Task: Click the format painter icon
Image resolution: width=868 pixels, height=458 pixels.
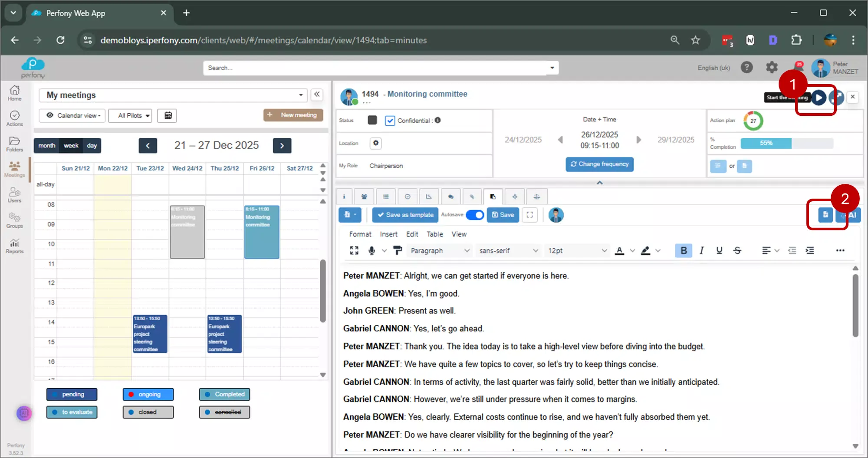Action: [x=397, y=251]
